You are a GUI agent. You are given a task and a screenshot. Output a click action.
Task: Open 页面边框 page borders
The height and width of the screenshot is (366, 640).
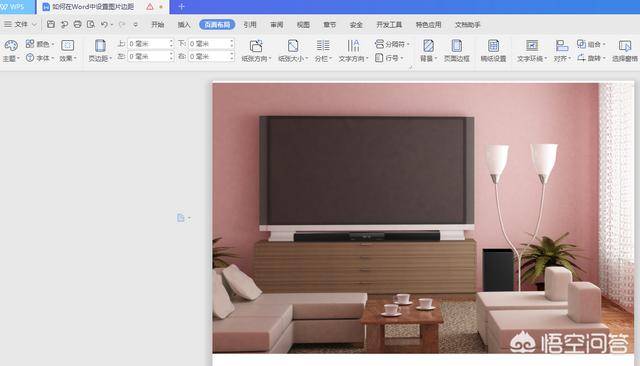tap(457, 51)
